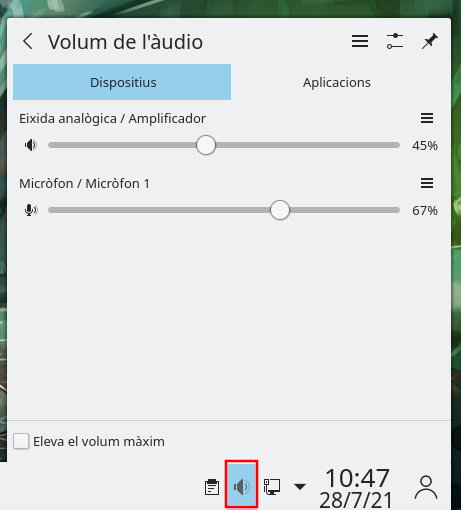This screenshot has width=461, height=510.
Task: Open the hamburger menu in header
Action: 360,41
